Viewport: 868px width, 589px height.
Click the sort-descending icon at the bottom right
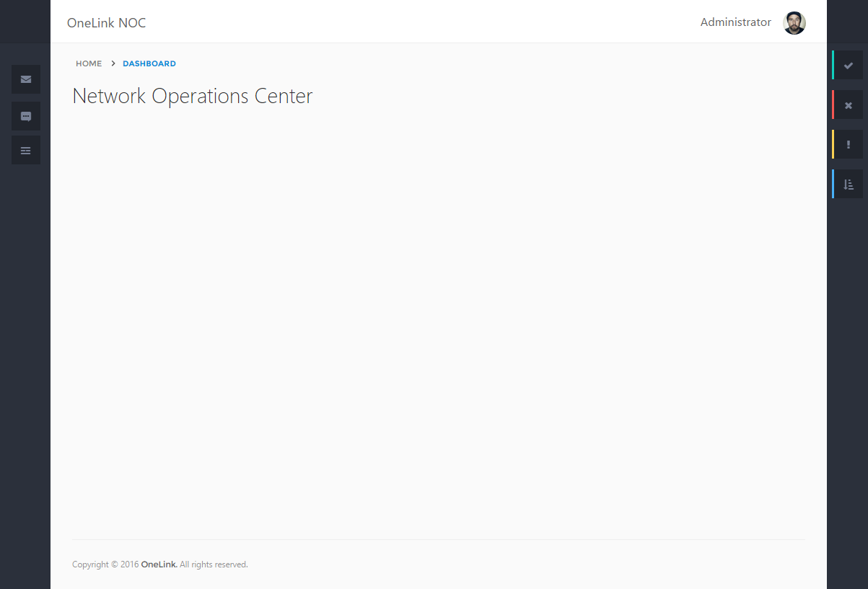pos(849,184)
